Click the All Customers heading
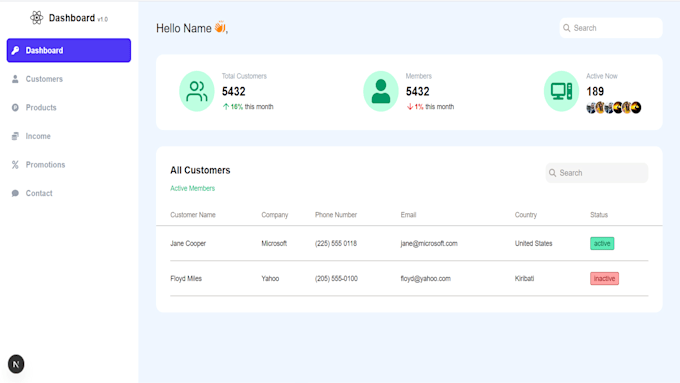The width and height of the screenshot is (680, 383). point(200,170)
